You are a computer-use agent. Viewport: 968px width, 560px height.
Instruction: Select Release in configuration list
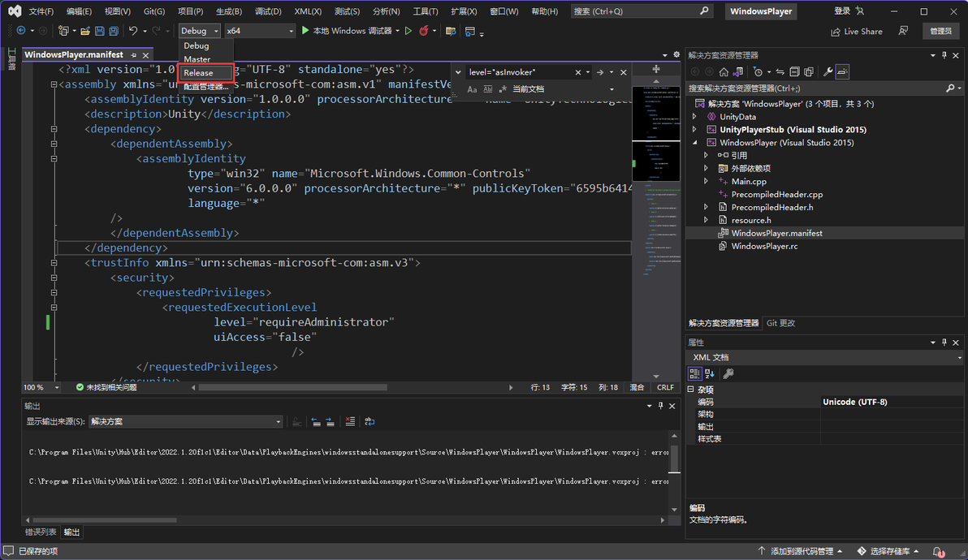(206, 73)
